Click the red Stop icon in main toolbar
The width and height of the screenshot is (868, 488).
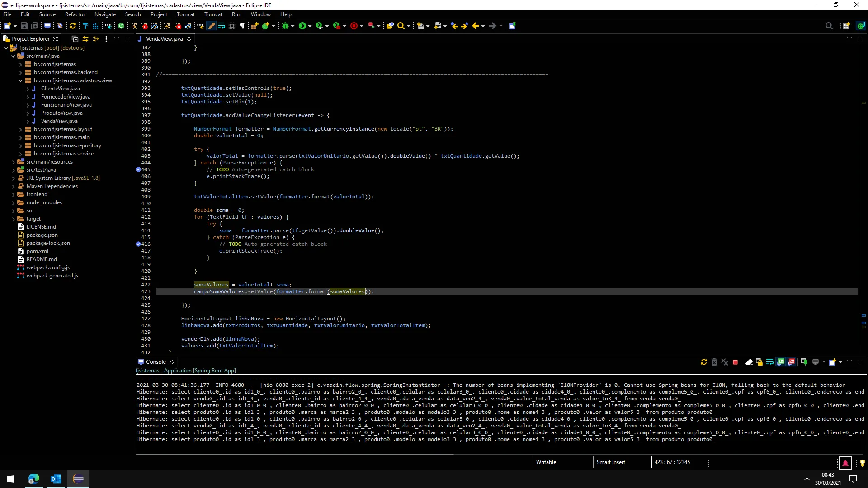tap(354, 26)
